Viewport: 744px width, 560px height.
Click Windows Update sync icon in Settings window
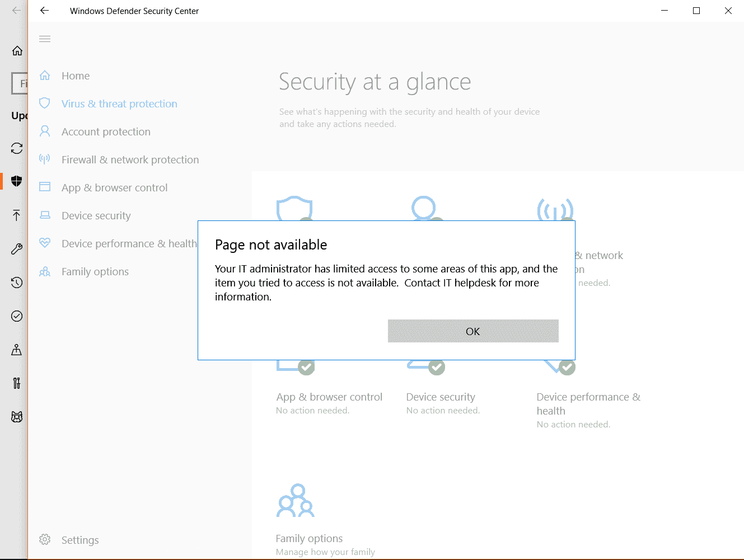17,148
